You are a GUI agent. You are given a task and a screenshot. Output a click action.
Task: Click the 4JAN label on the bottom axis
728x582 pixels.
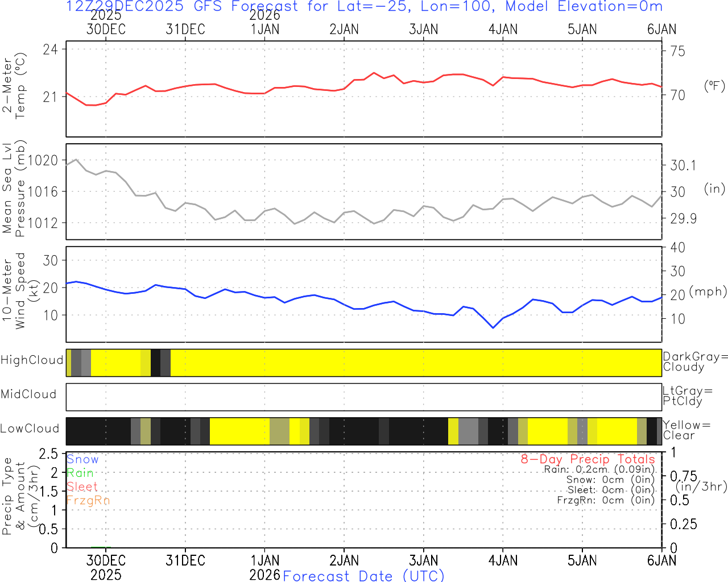[503, 561]
